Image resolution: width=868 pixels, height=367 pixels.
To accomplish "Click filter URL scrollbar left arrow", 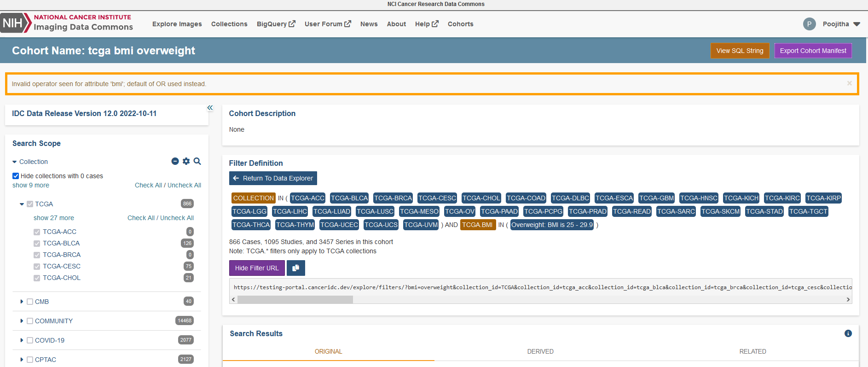I will (233, 299).
